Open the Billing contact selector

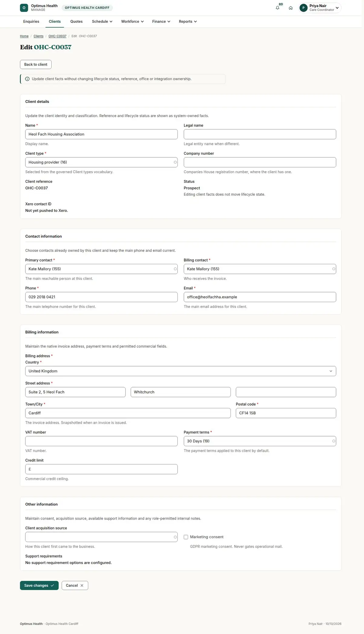click(x=260, y=269)
